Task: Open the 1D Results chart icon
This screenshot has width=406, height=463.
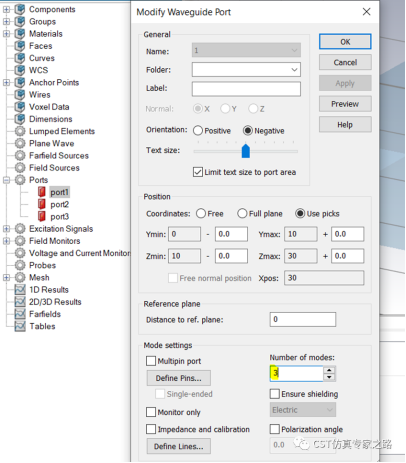Action: coord(20,289)
